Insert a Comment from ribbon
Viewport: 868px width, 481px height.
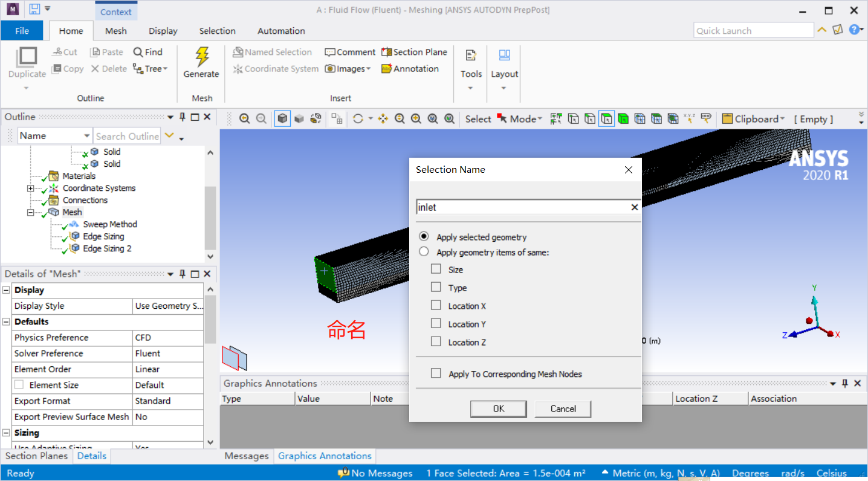click(x=350, y=52)
